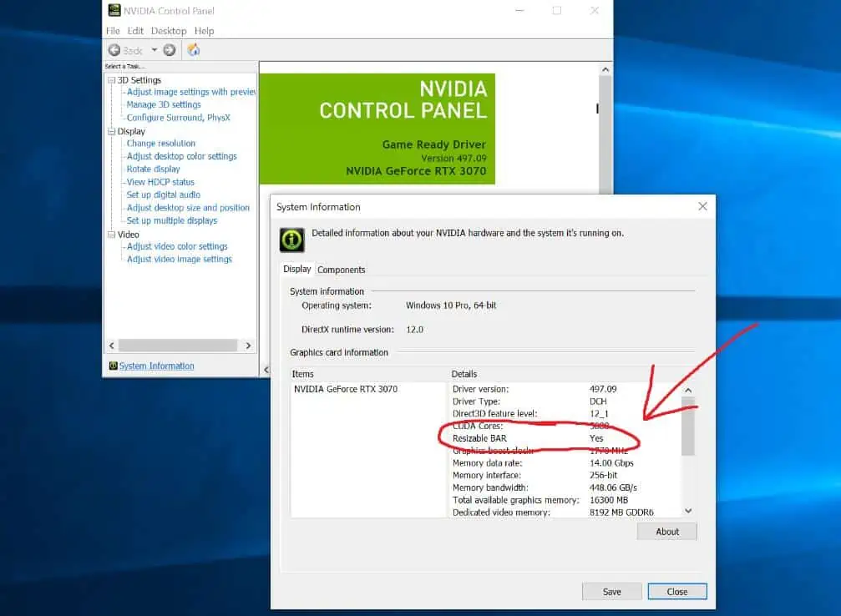This screenshot has width=841, height=616.
Task: Close the System Information dialog with Close
Action: pos(676,591)
